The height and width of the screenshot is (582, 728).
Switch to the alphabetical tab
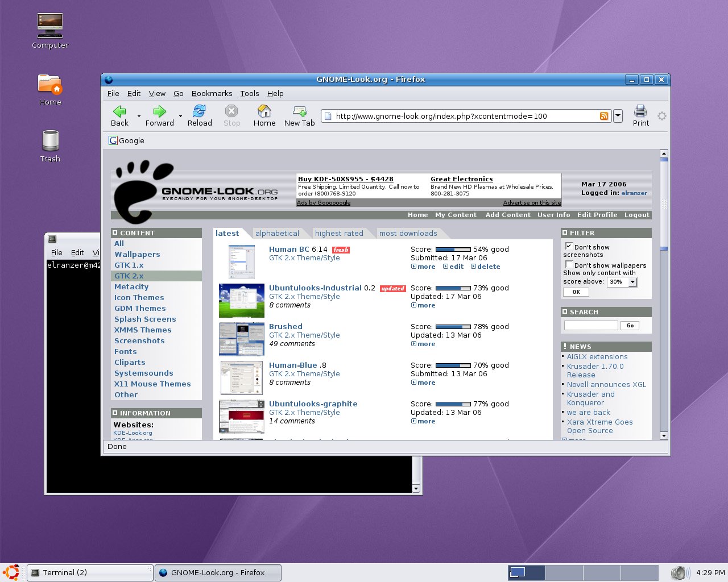point(277,233)
